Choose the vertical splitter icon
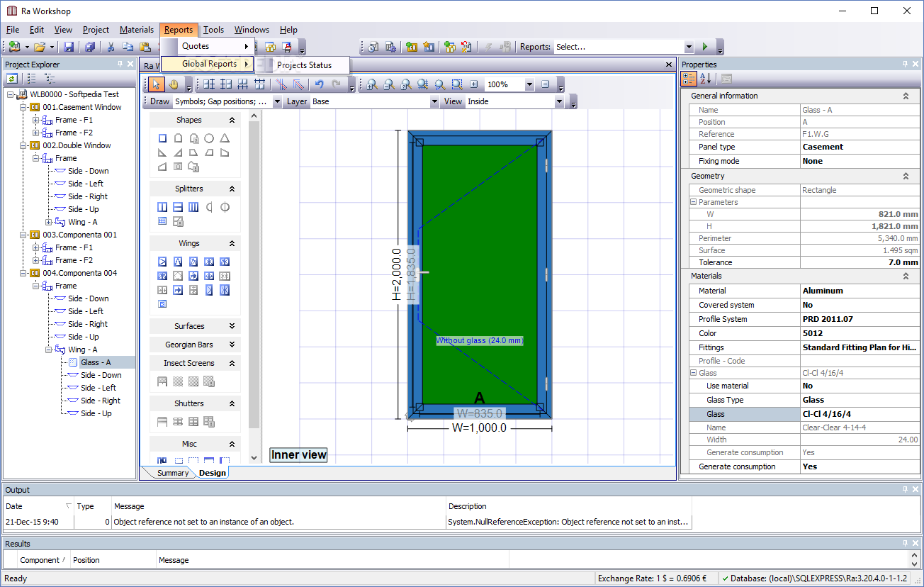The width and height of the screenshot is (924, 587). [162, 207]
